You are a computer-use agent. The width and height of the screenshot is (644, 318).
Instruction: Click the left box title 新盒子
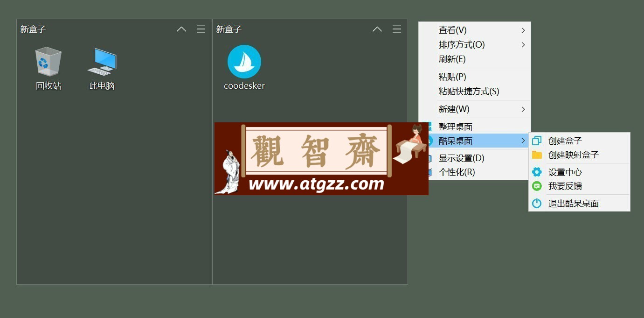tap(33, 29)
